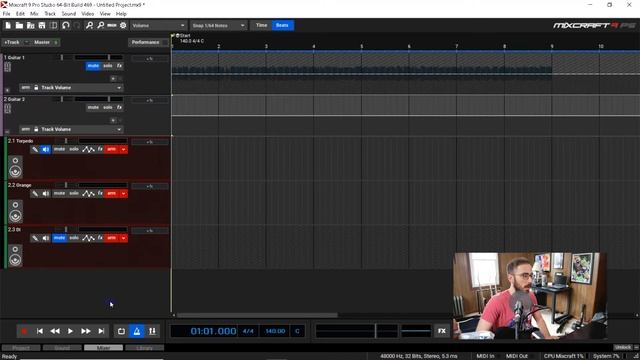Image resolution: width=640 pixels, height=360 pixels.
Task: Open the Volume automation dropdown in toolbar
Action: [x=158, y=25]
